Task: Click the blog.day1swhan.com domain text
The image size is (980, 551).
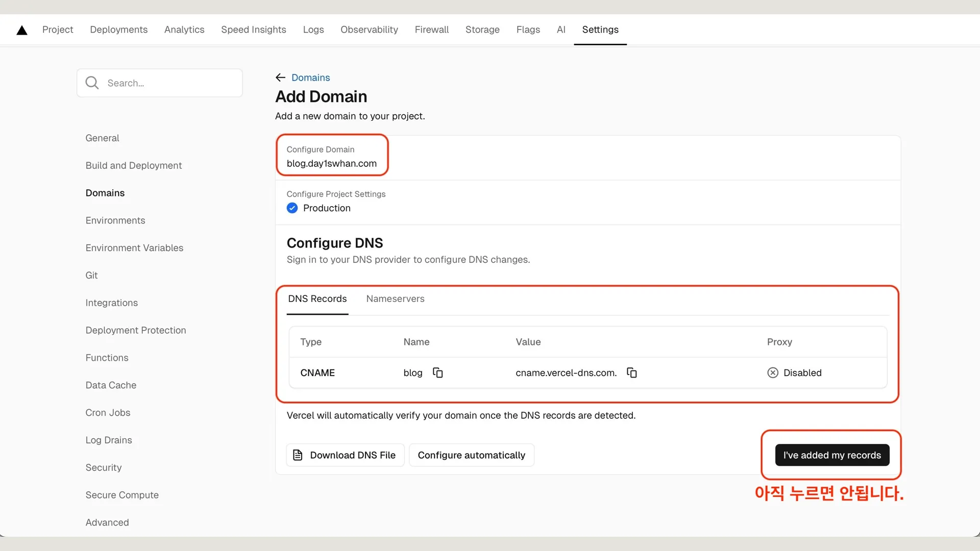Action: [x=332, y=164]
